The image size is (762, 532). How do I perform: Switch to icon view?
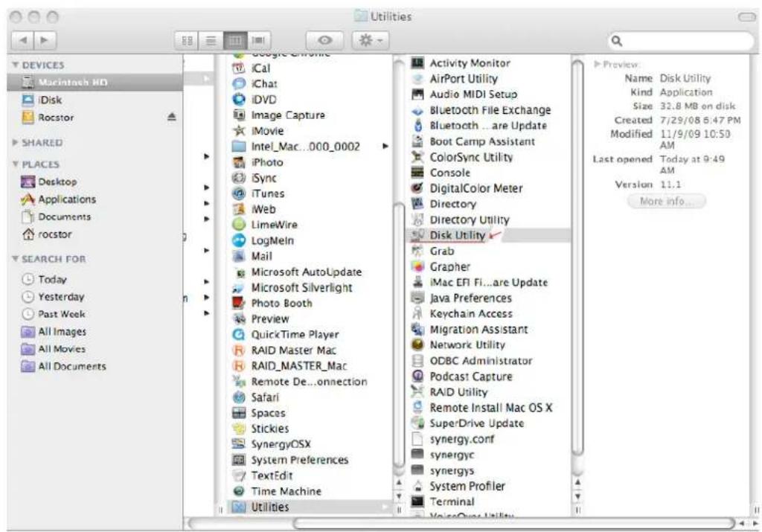[x=187, y=41]
